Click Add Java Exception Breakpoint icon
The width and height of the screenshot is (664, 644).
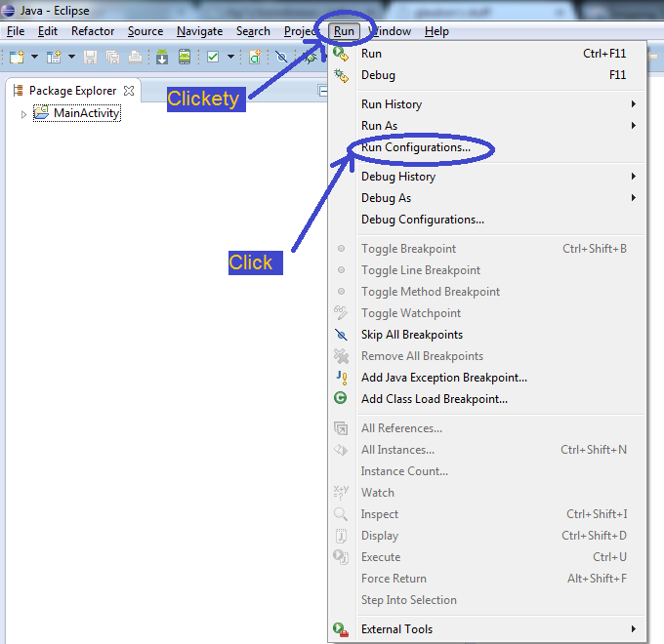(x=342, y=378)
